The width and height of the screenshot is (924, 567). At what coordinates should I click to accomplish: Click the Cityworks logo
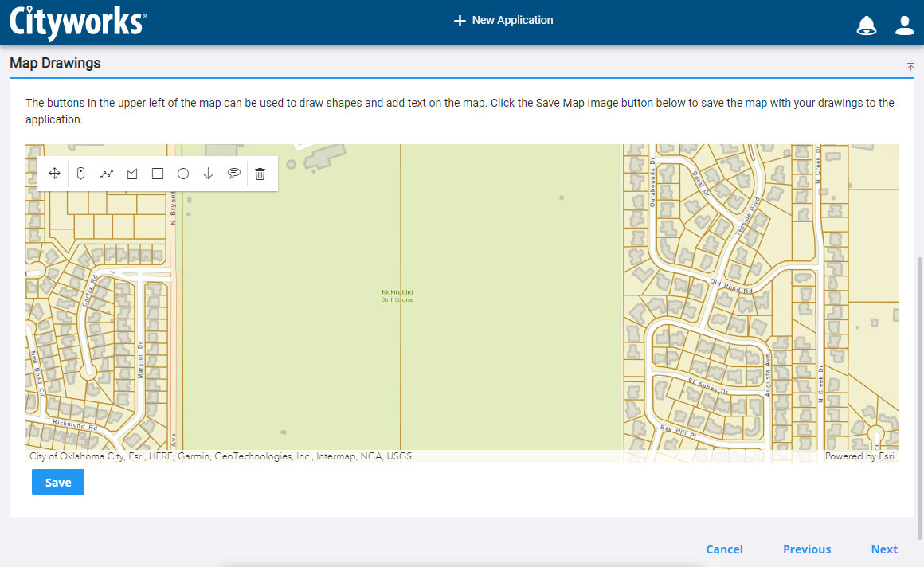tap(78, 22)
